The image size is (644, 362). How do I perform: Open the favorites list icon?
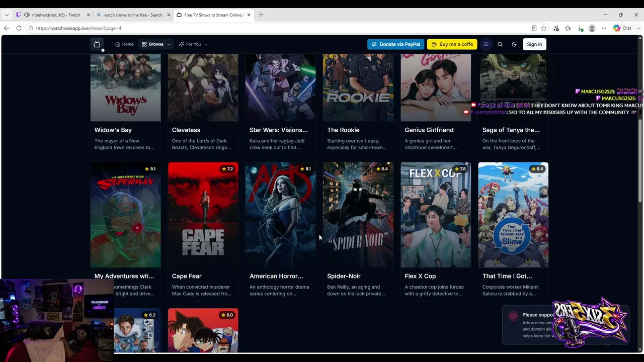(568, 28)
